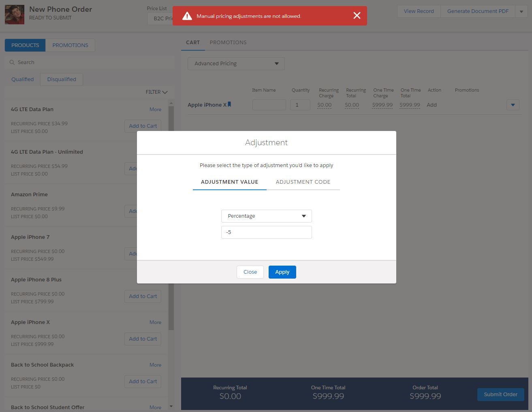532x412 pixels.
Task: Click the One Time Charge $999.99 value
Action: pyautogui.click(x=382, y=105)
